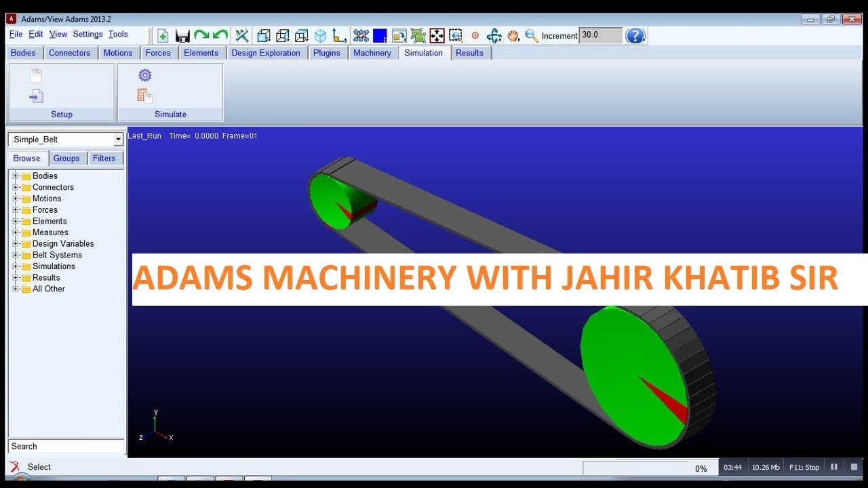Select the Filters tab in model browser
868x488 pixels.
(x=104, y=158)
